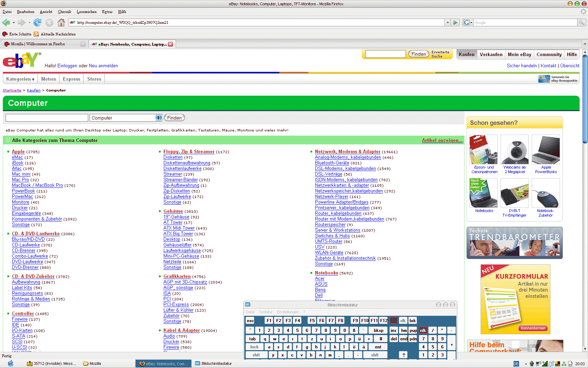Click the Aktuelle Nachrichten feed icon
588x368 pixels.
36,34
